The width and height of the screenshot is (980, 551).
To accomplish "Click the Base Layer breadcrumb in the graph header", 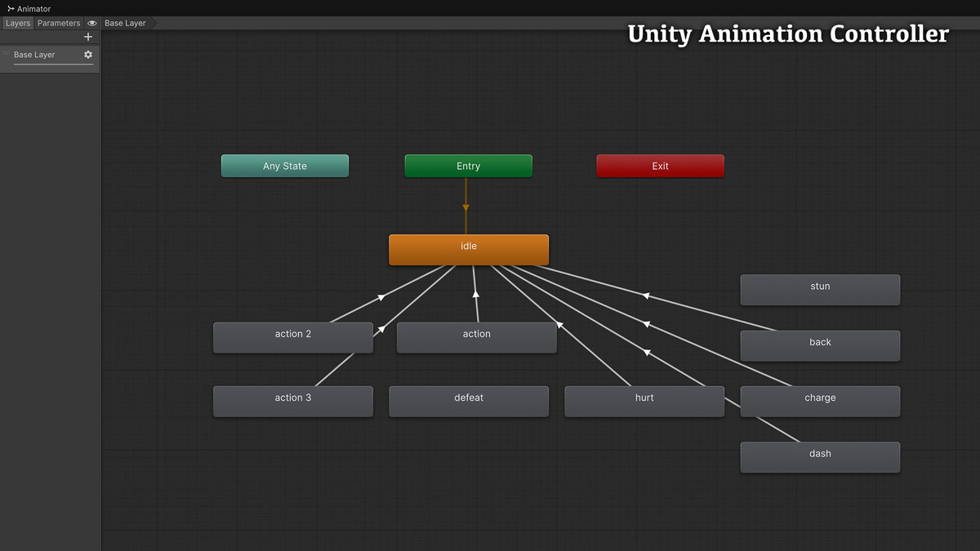I will 124,23.
